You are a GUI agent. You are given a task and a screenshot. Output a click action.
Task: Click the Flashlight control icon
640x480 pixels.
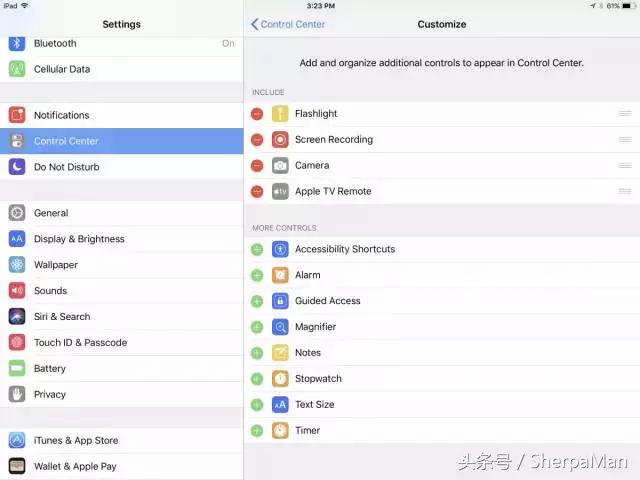(280, 113)
